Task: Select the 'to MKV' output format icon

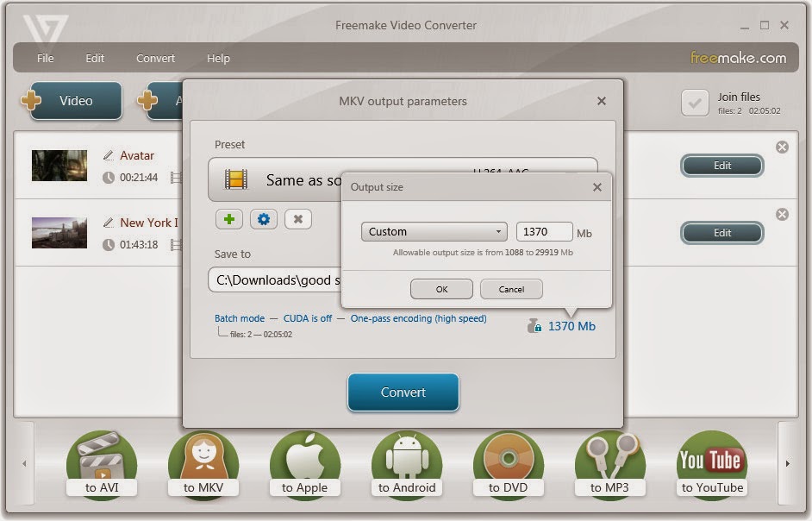Action: tap(203, 461)
